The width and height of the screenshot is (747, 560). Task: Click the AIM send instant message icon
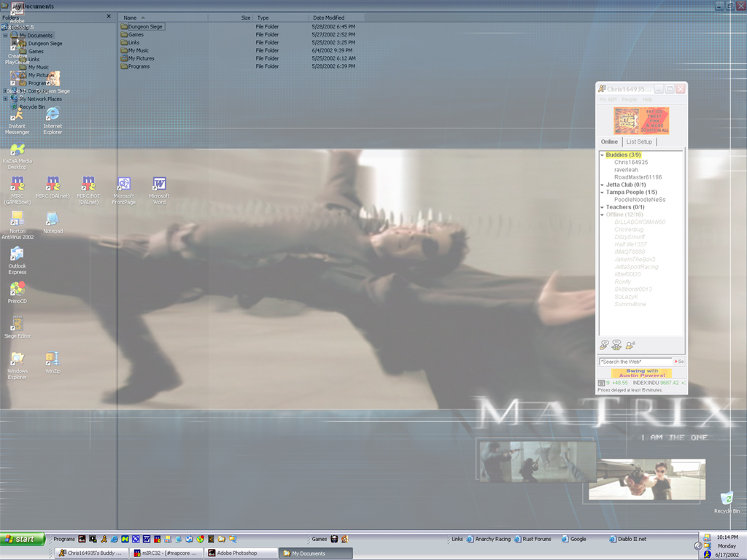click(604, 345)
